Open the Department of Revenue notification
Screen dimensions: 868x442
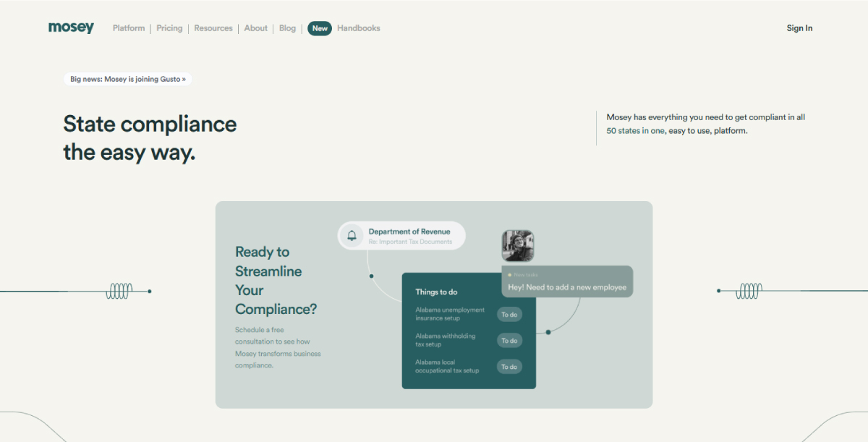[401, 236]
